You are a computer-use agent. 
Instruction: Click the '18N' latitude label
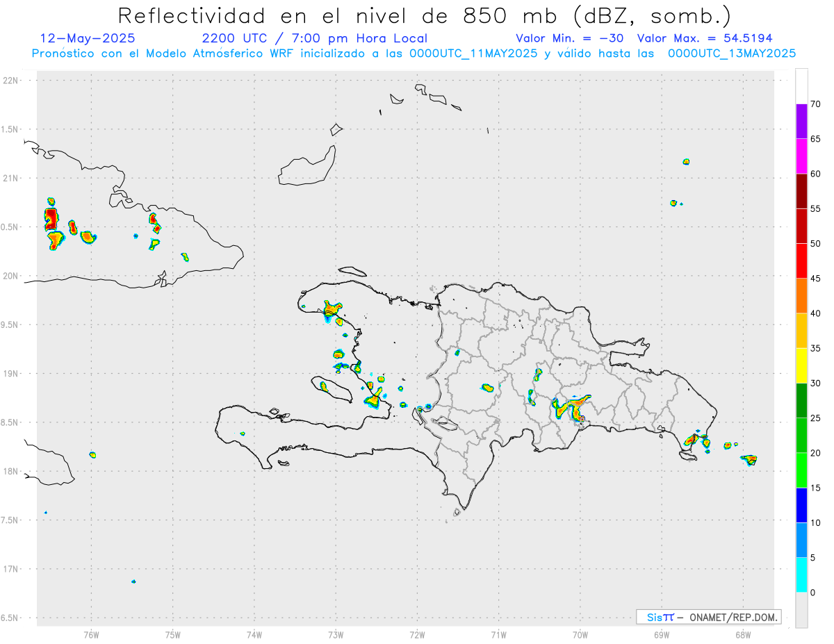[12, 472]
